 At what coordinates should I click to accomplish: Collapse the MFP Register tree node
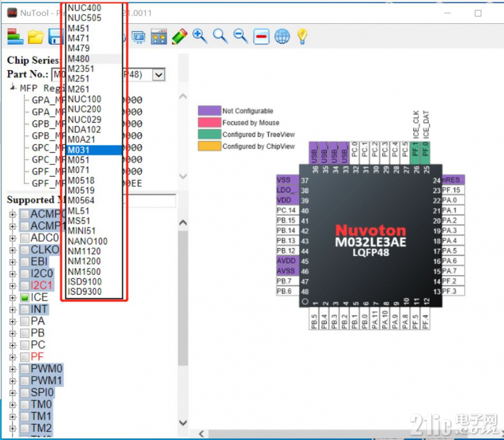(13, 87)
